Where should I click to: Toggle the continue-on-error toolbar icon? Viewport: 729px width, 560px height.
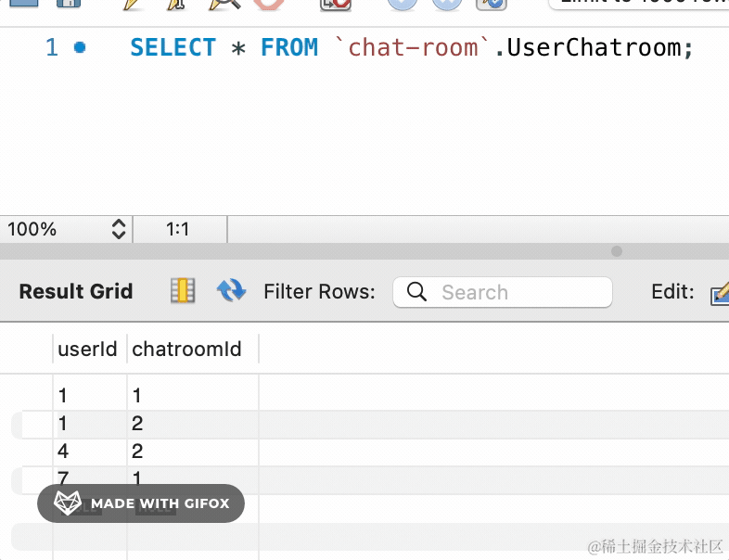[334, 3]
